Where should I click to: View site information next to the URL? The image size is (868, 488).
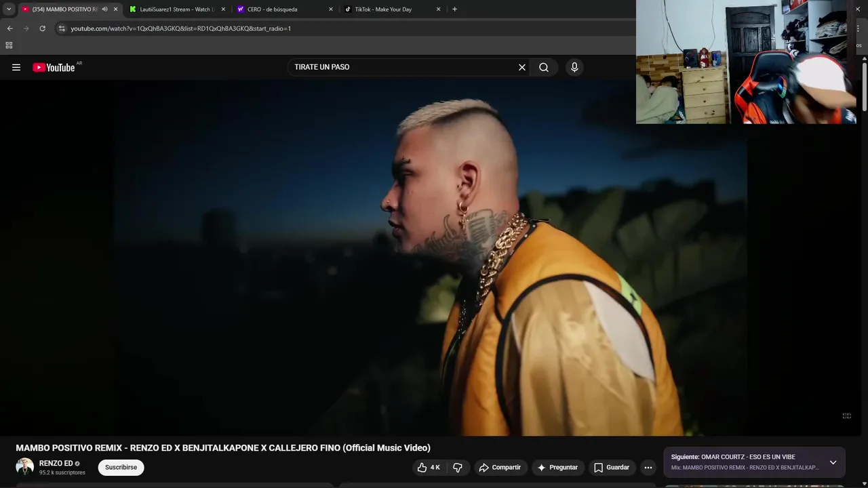point(62,28)
